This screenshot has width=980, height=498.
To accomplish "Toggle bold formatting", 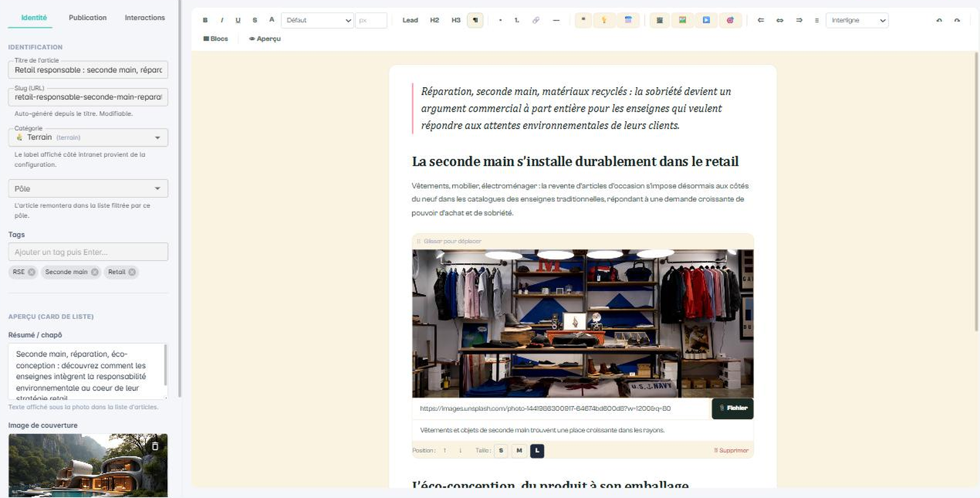I will click(x=205, y=20).
